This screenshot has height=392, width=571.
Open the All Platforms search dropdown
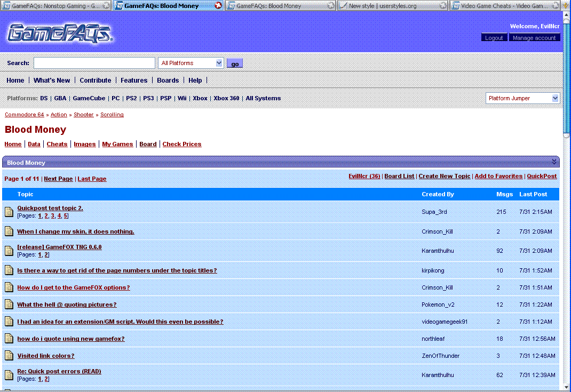click(219, 62)
